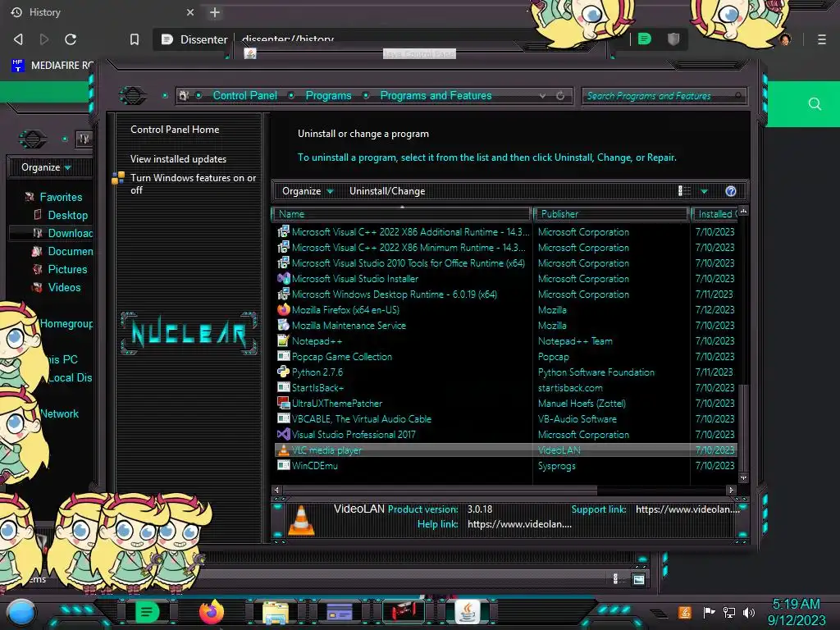Open Java Control Panel taskbar icon
Screen dimensions: 840x630
pos(467,612)
